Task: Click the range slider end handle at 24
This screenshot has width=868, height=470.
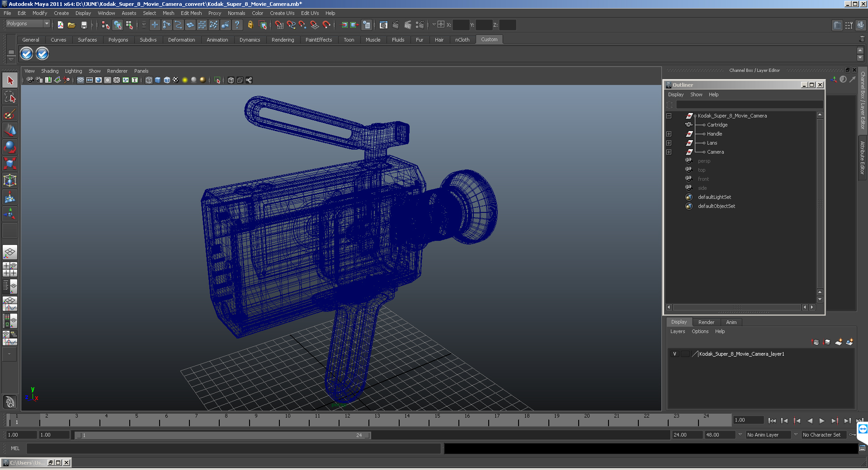Action: tap(368, 435)
